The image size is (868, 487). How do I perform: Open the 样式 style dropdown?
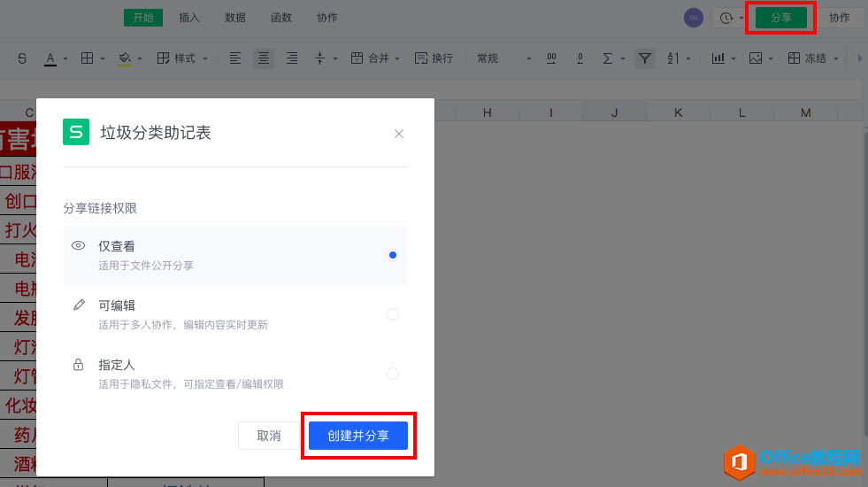click(x=182, y=58)
